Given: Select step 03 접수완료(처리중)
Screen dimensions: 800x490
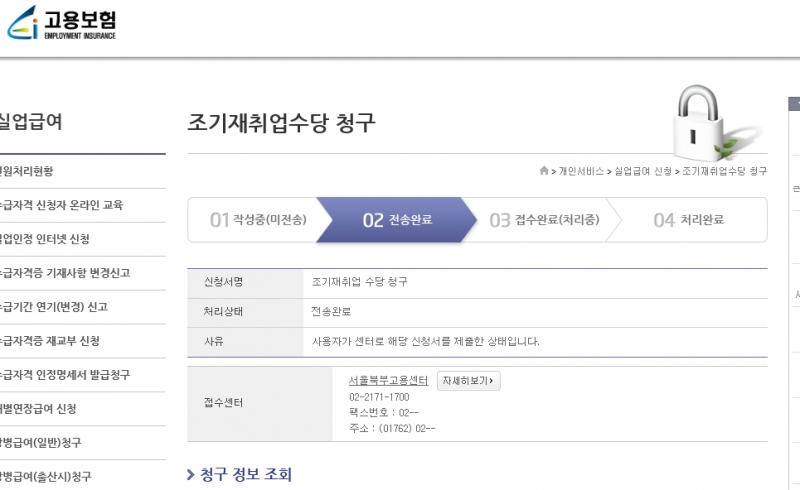Looking at the screenshot, I should [536, 220].
